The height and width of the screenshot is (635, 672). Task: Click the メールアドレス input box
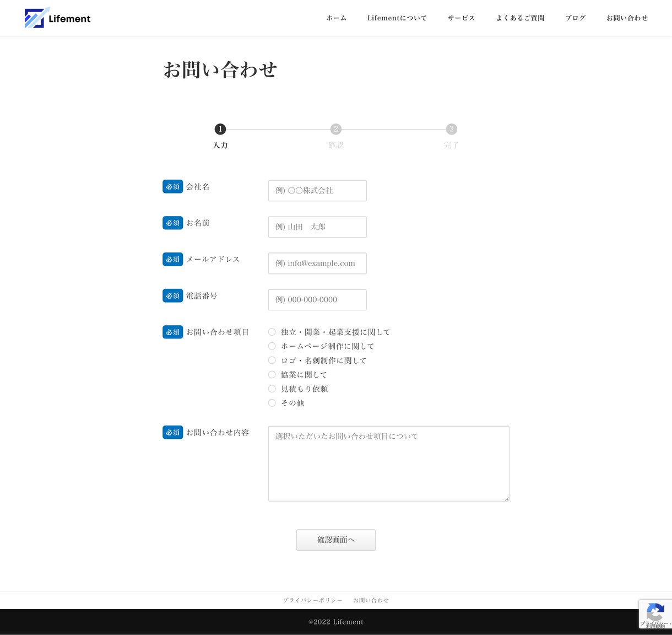(317, 263)
